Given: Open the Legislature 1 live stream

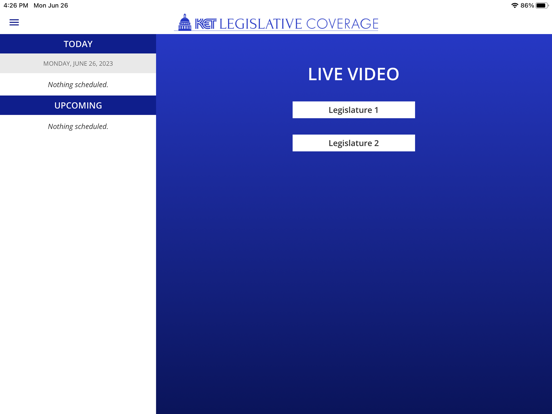Looking at the screenshot, I should click(x=353, y=110).
